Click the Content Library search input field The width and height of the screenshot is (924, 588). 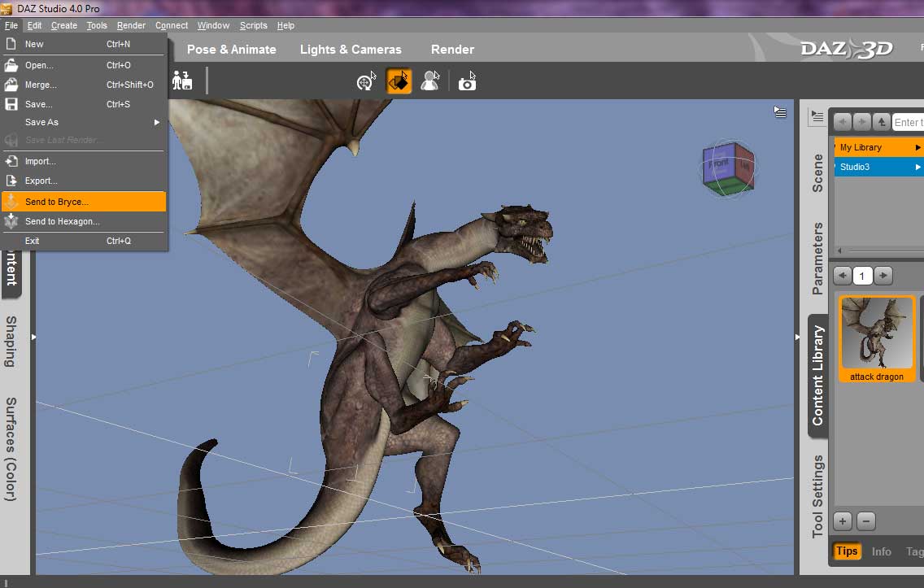(908, 122)
